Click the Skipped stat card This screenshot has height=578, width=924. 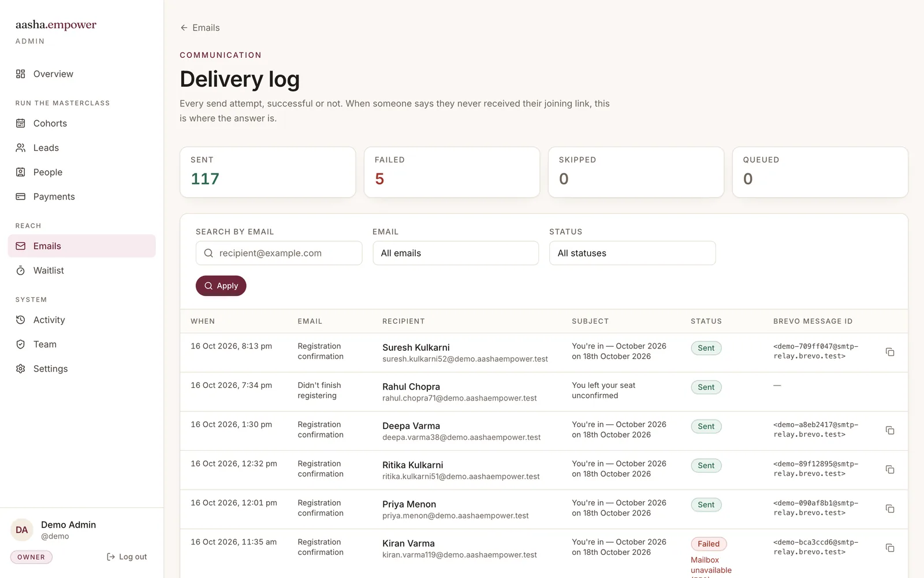(636, 172)
